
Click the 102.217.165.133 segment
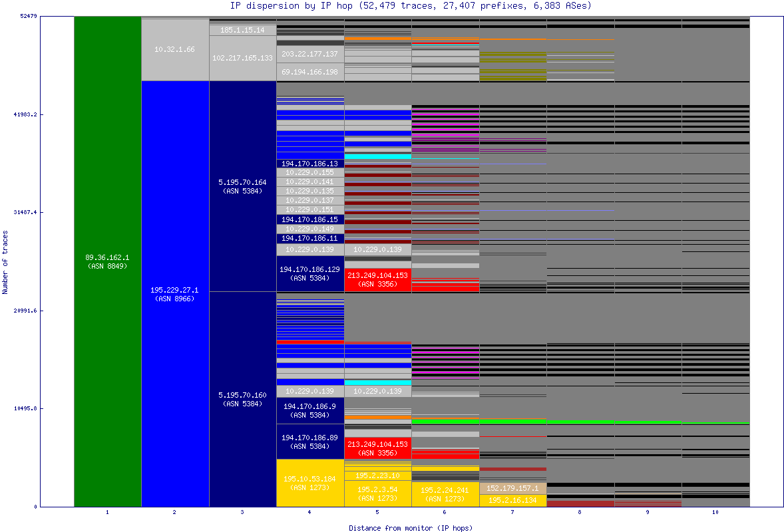(x=242, y=58)
